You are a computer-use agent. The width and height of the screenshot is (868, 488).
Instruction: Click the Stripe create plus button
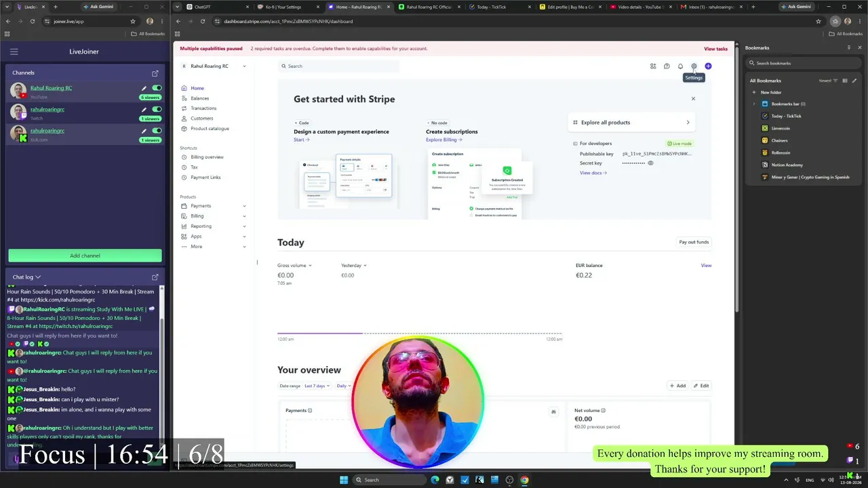coord(708,66)
